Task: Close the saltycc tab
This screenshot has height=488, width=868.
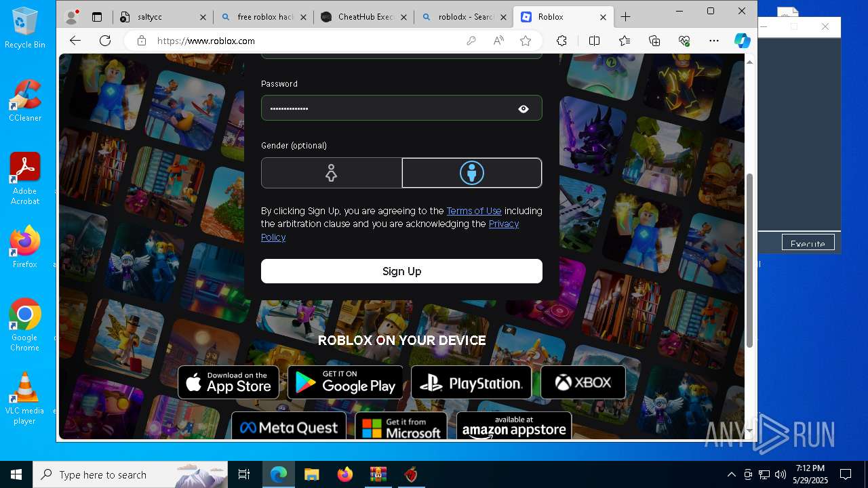Action: (203, 17)
